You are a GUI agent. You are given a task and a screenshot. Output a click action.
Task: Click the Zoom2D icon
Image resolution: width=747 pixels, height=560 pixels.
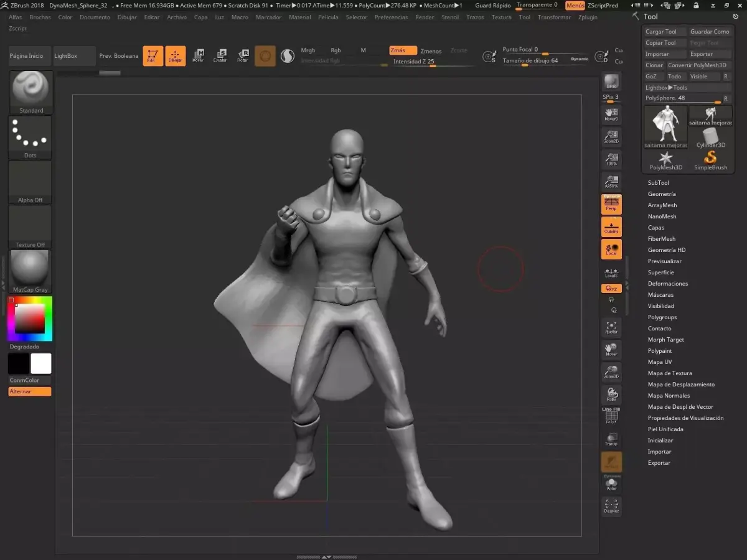(x=611, y=137)
